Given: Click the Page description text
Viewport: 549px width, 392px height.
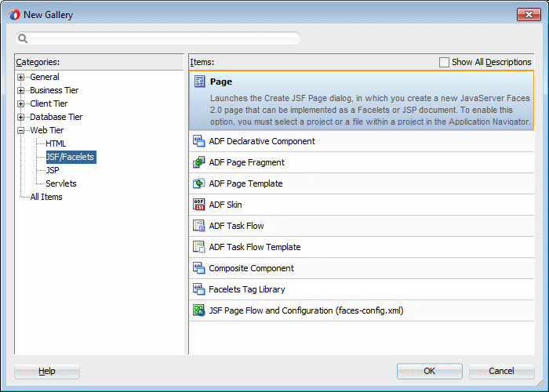Looking at the screenshot, I should click(370, 110).
